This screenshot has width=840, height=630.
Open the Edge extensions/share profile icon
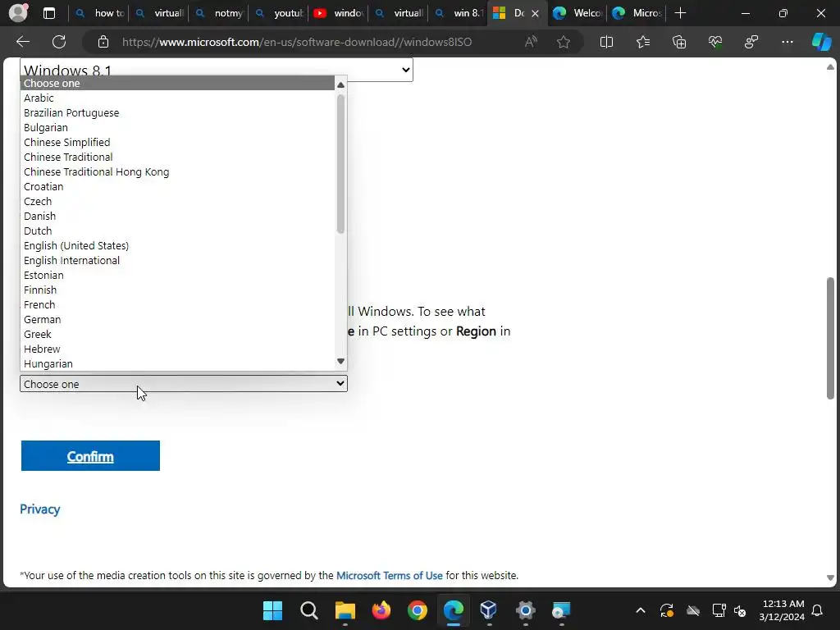[751, 42]
